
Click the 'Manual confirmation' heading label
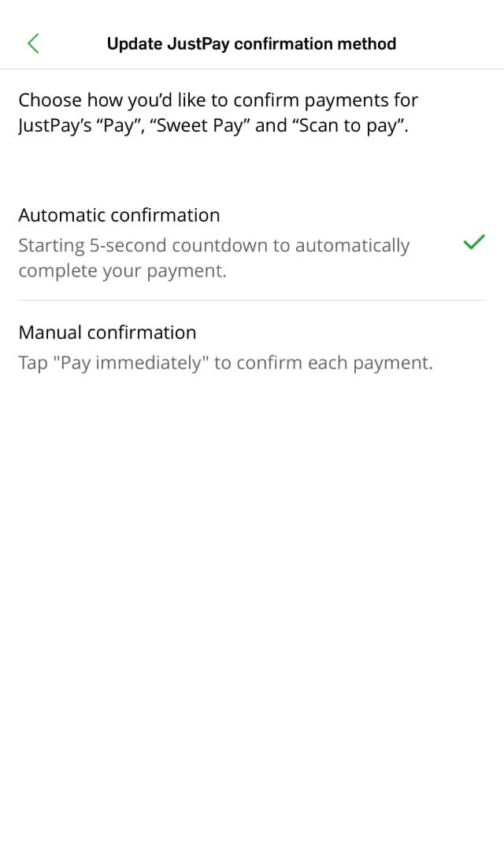pos(107,333)
